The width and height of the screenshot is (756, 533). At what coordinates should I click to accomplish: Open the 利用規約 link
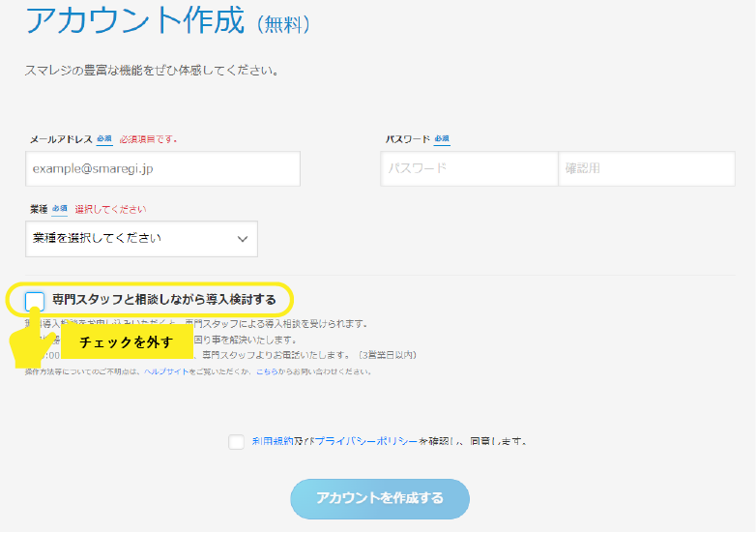point(271,441)
